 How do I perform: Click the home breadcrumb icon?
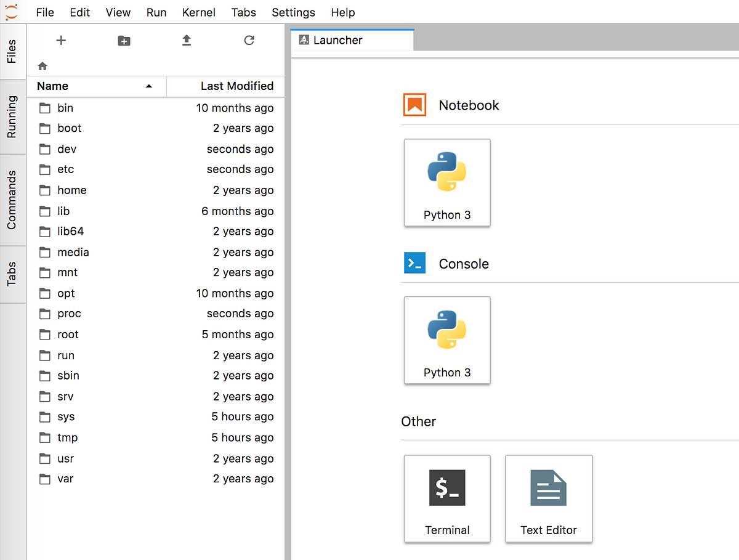point(42,65)
